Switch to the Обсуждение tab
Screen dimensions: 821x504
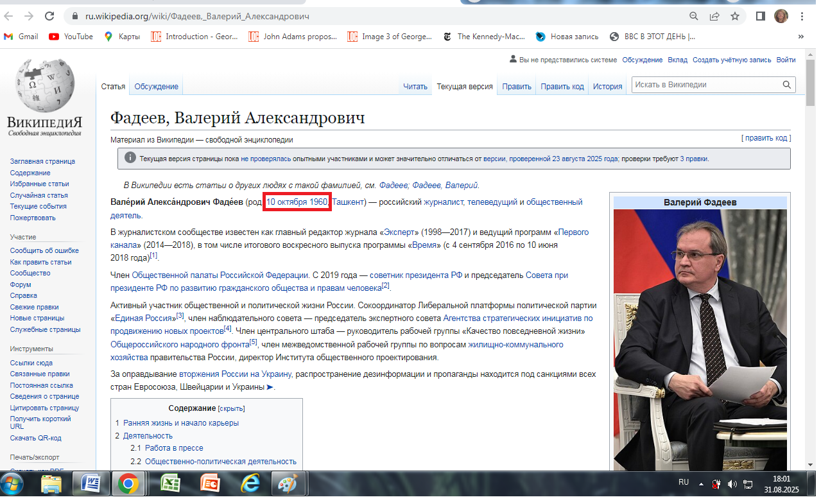coord(156,87)
